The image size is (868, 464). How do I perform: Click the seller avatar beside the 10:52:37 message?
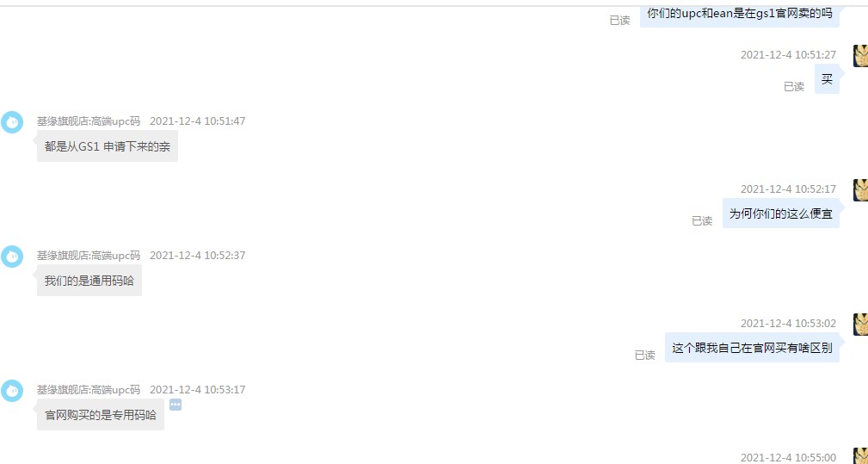click(x=12, y=257)
